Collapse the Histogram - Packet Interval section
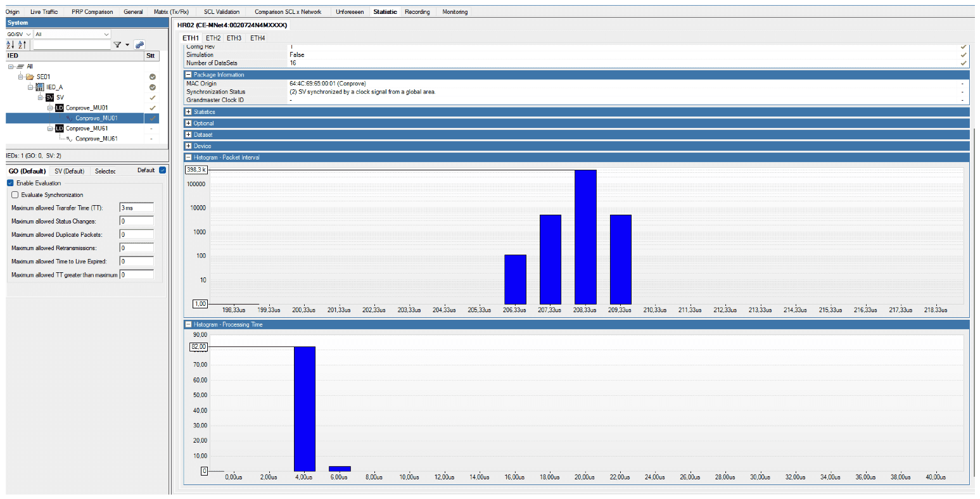This screenshot has width=980, height=499. click(x=188, y=157)
